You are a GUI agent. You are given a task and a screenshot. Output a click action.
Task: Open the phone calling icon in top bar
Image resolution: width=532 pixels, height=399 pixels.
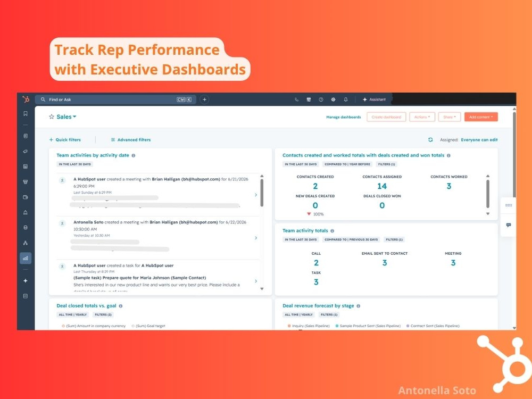tap(296, 99)
